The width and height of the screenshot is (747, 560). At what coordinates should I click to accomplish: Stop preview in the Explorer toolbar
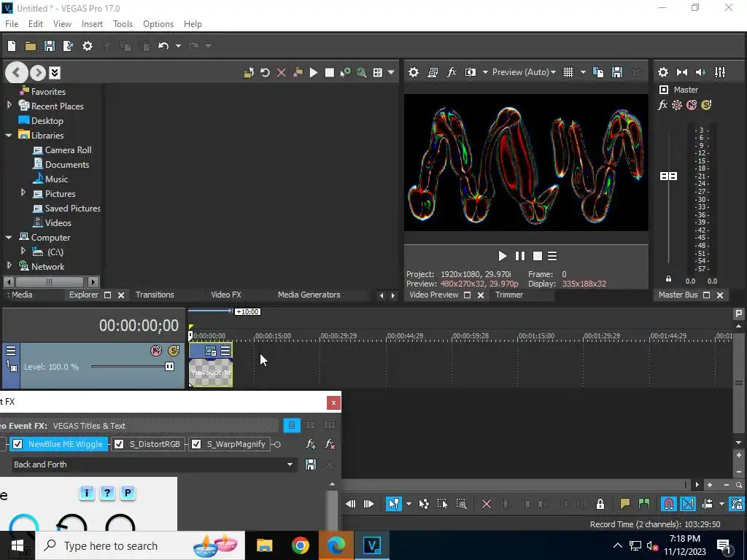[329, 73]
